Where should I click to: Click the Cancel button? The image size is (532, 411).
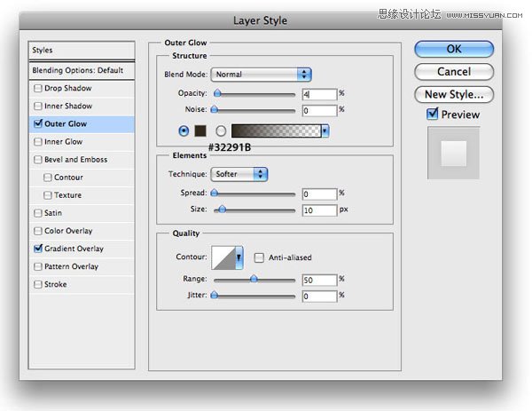point(454,71)
